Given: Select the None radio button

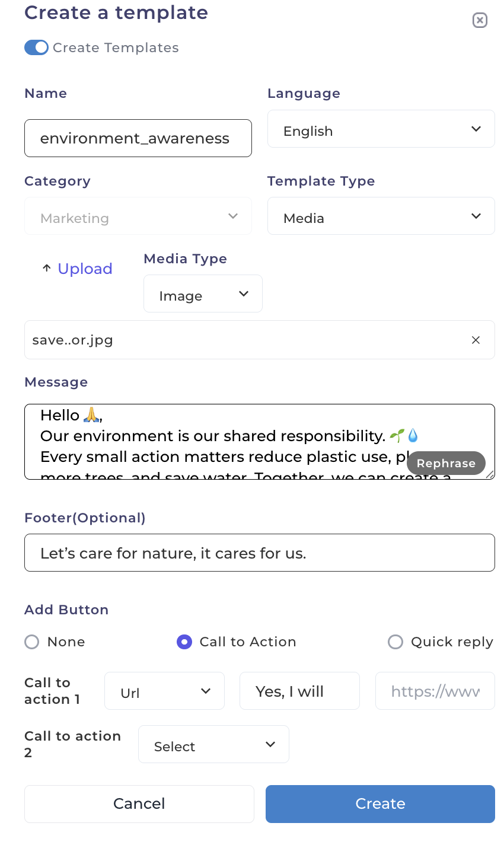Looking at the screenshot, I should [31, 642].
